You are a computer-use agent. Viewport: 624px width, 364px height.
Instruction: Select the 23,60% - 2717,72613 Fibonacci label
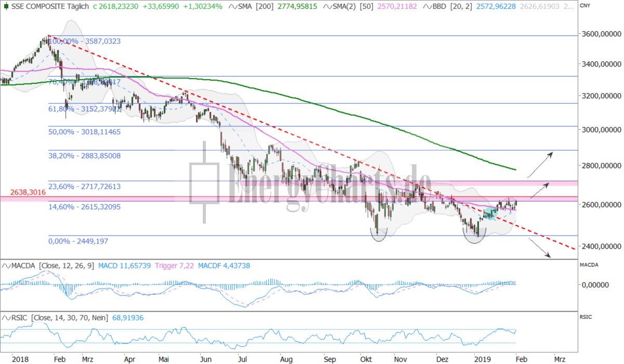[x=84, y=186]
